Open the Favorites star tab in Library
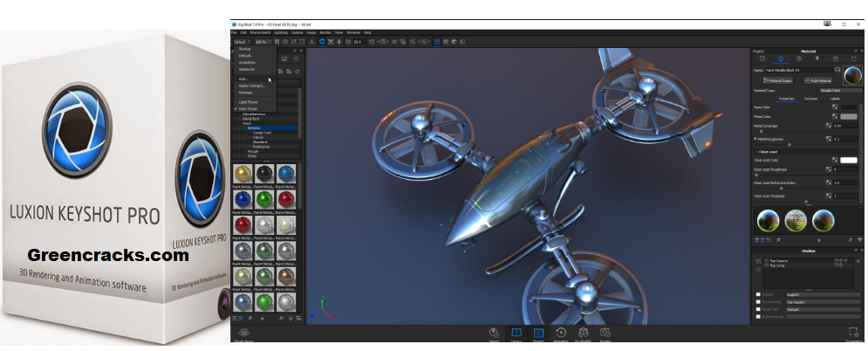Screen dimensions: 868x351 [296, 58]
